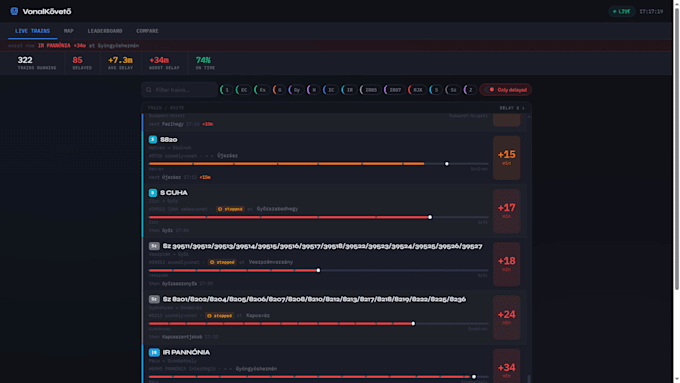Open the Live Trains tab
Screen dimensions: 680x383
33,31
